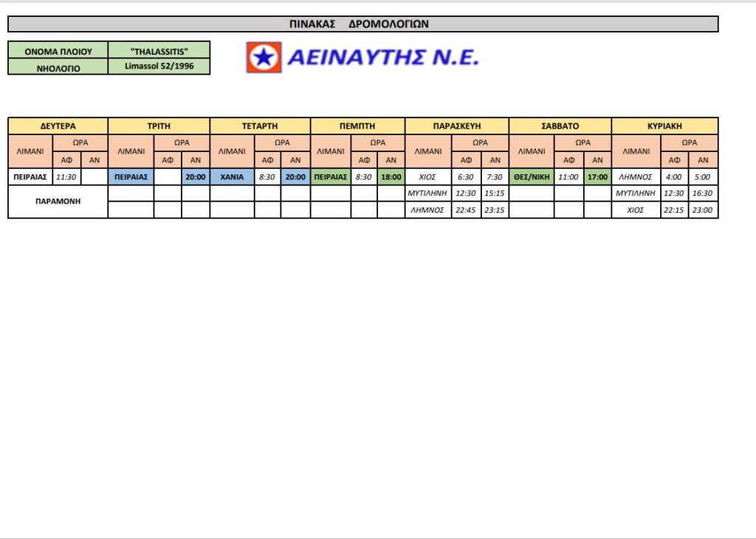Select the green 18:00 time cell
Screen dimensions: 756x539
391,177
